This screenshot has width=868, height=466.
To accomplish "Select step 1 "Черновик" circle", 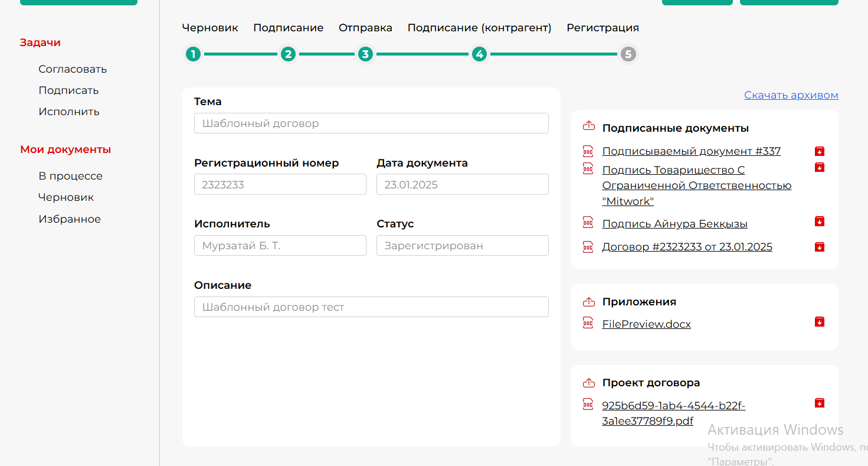I will point(193,54).
